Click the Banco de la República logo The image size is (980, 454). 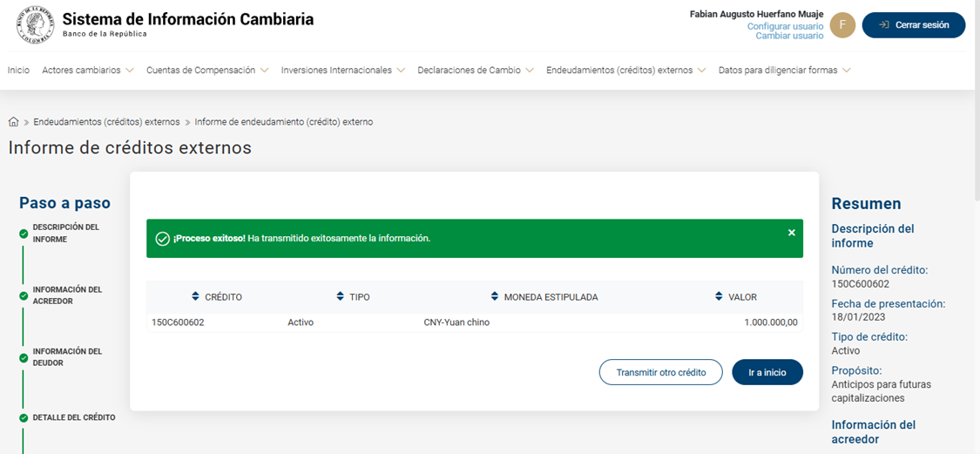(34, 24)
